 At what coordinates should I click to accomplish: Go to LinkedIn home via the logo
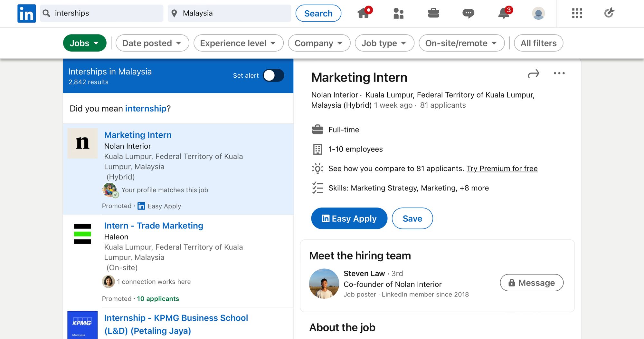tap(26, 14)
